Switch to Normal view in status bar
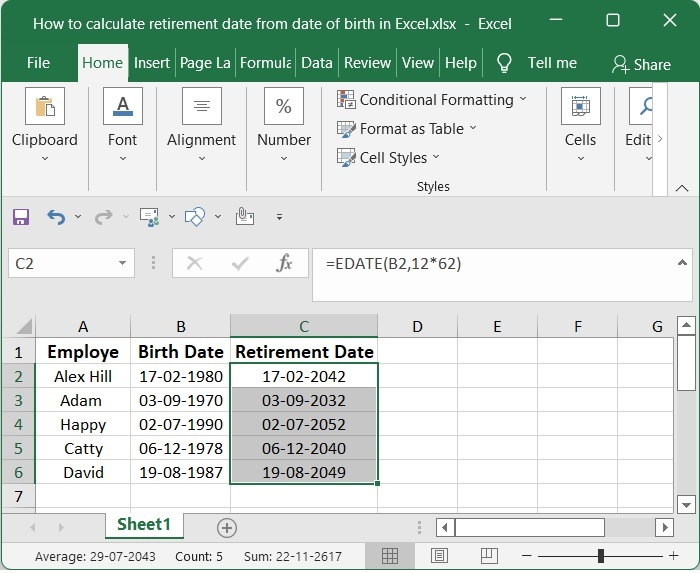This screenshot has width=700, height=573. tap(390, 556)
